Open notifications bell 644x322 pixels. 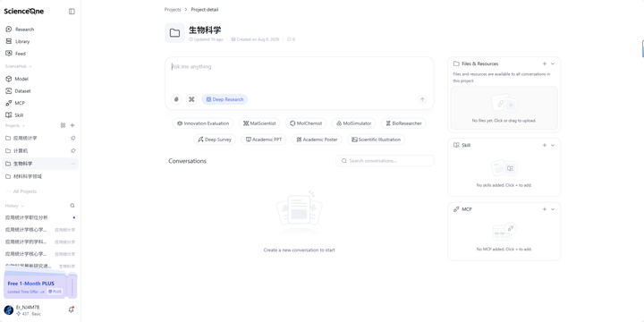(x=71, y=309)
